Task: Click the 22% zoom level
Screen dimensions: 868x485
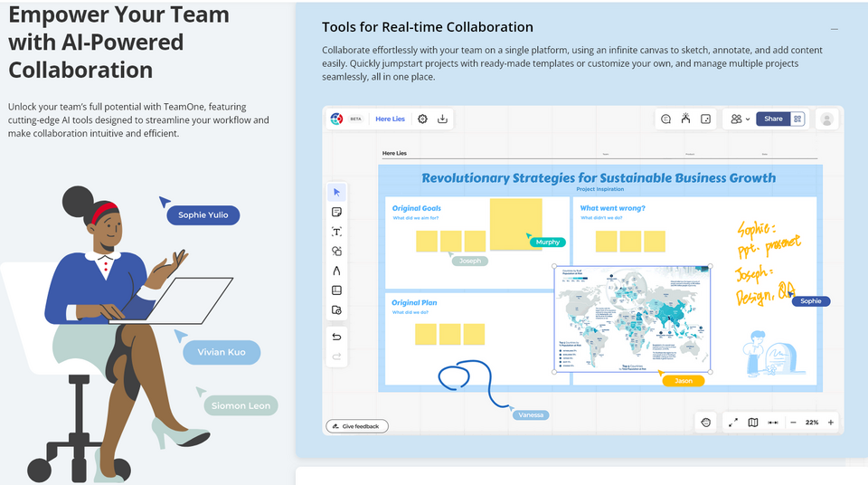Action: coord(812,423)
